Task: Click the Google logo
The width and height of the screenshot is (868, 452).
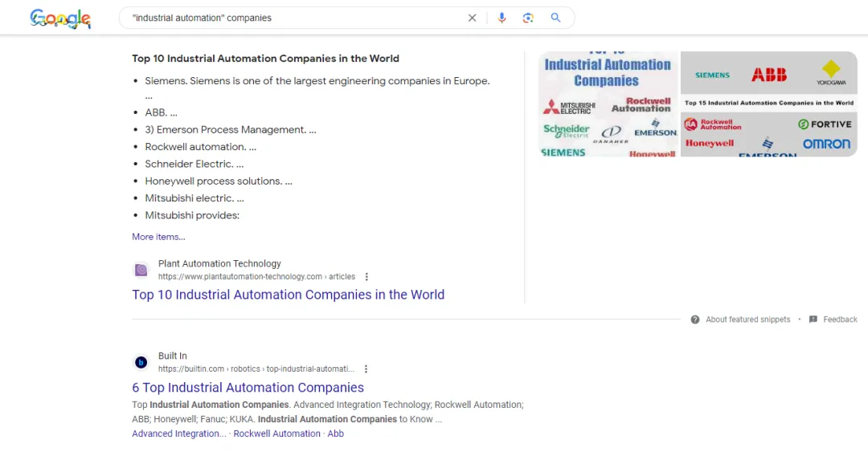Action: click(x=60, y=18)
